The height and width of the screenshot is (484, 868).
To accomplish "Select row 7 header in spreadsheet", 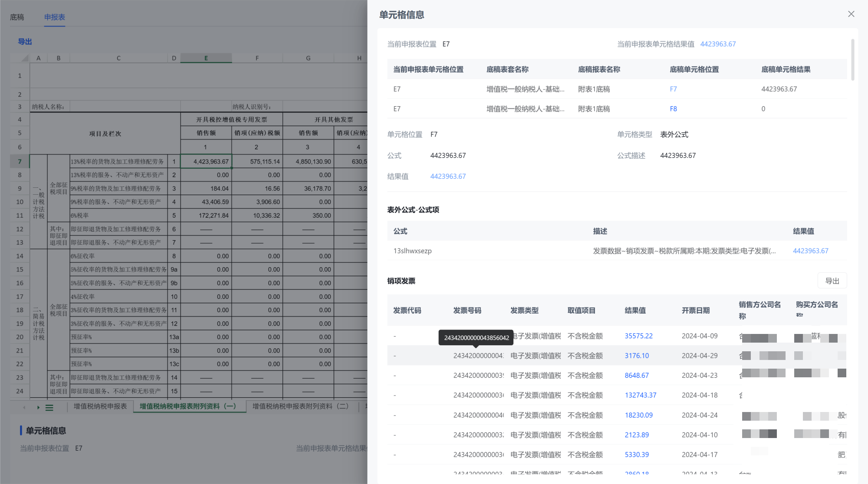I will (20, 161).
